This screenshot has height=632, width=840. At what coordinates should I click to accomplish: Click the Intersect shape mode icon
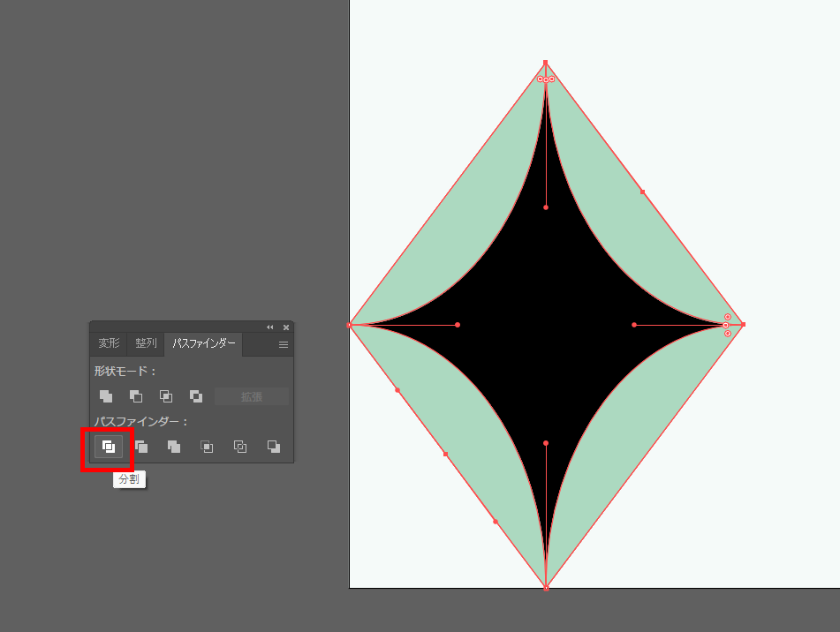166,396
